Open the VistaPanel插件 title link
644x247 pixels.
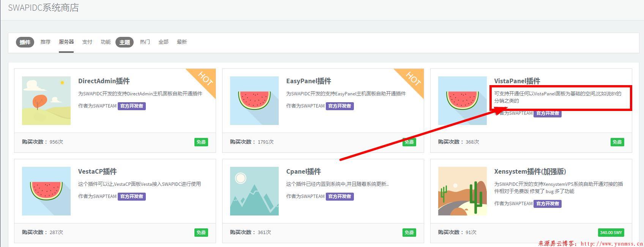coord(517,81)
